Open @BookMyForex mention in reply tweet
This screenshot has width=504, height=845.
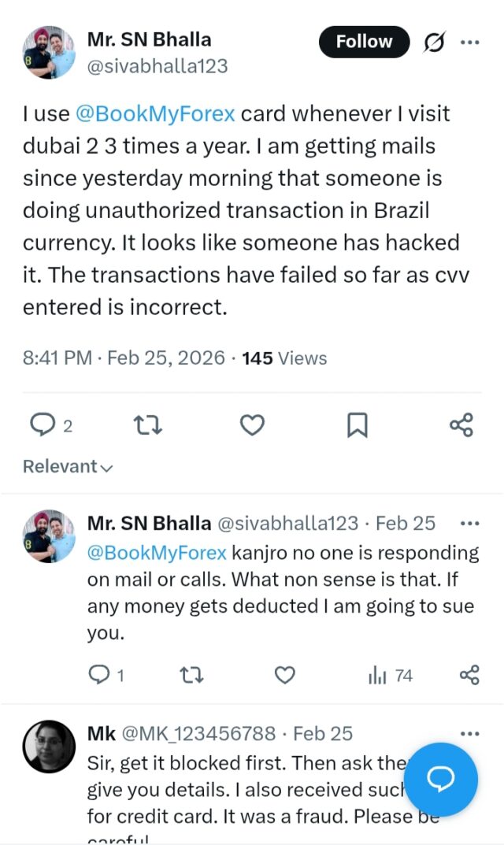click(x=157, y=552)
